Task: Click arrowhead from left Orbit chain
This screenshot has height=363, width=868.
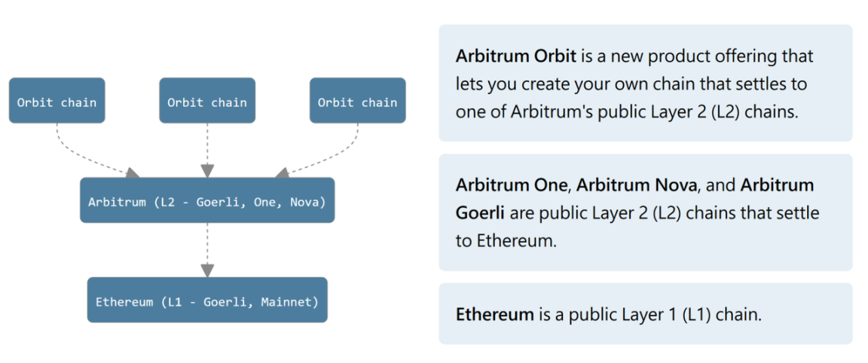Action: pos(133,172)
